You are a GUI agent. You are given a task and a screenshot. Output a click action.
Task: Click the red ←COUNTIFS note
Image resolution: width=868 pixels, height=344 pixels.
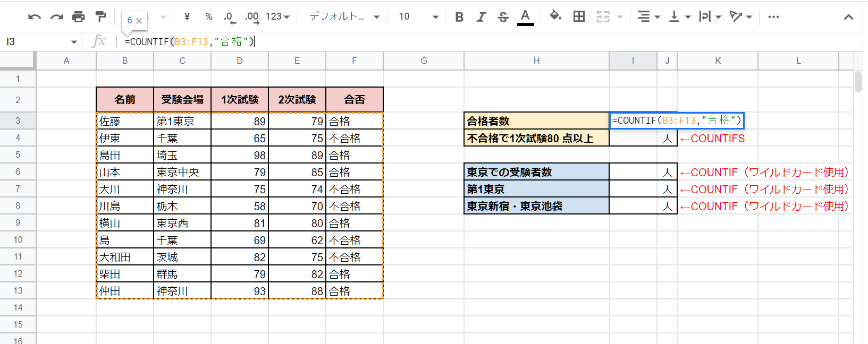(713, 139)
